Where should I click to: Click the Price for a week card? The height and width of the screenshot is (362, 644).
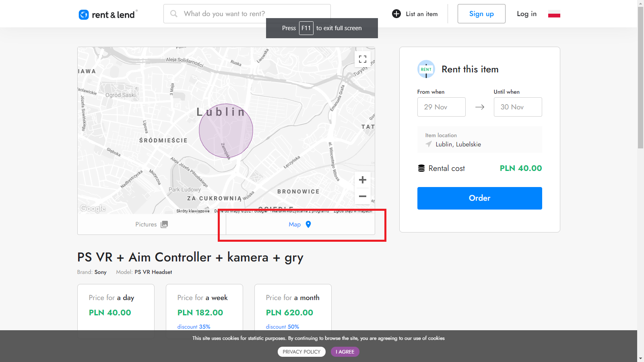[204, 311]
